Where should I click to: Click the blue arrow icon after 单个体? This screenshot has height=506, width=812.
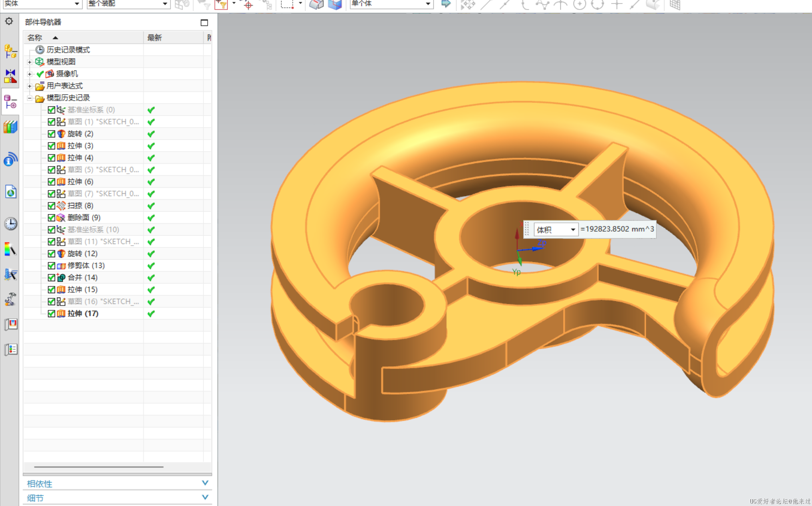coord(446,4)
